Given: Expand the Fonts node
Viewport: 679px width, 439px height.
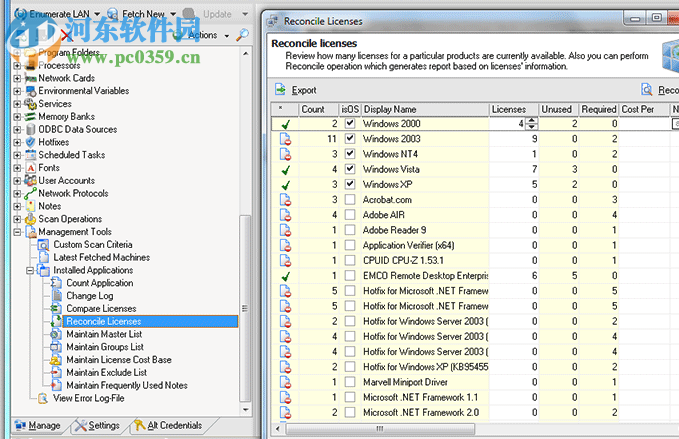Looking at the screenshot, I should click(x=17, y=168).
